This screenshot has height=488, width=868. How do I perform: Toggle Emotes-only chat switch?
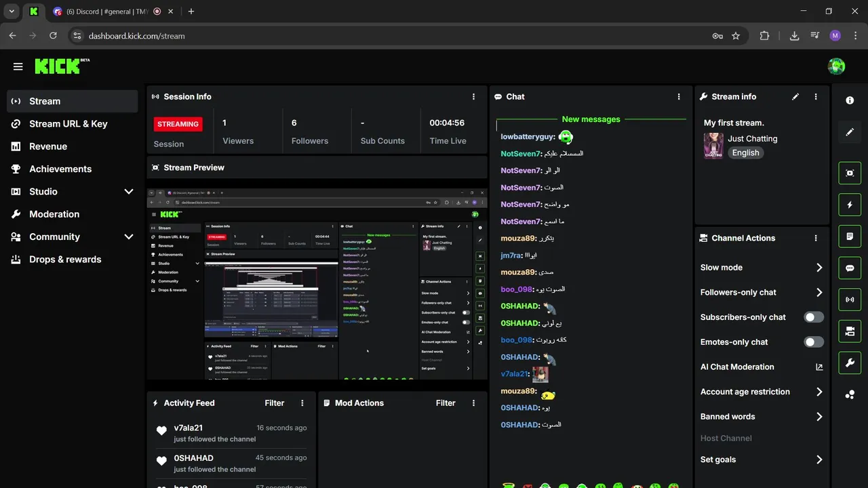(x=814, y=342)
